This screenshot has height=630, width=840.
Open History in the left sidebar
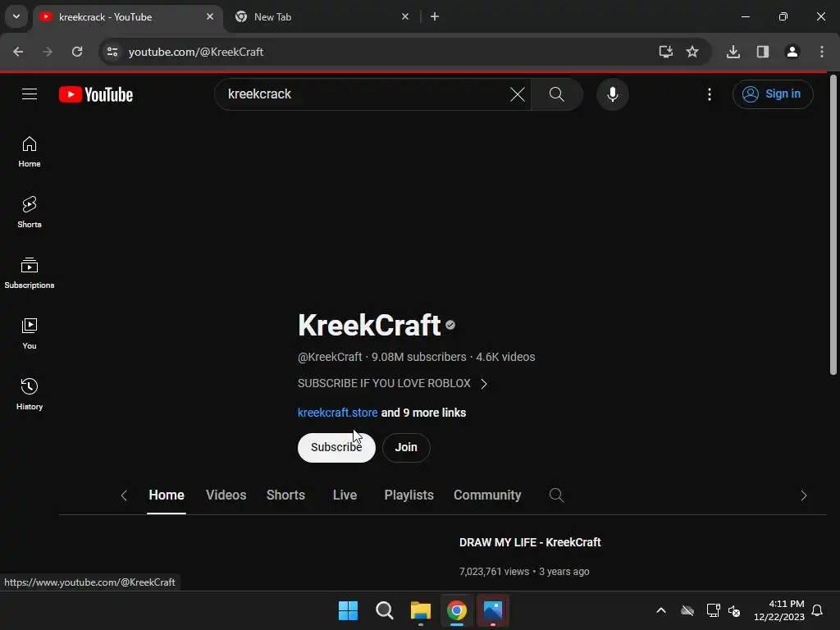tap(30, 395)
